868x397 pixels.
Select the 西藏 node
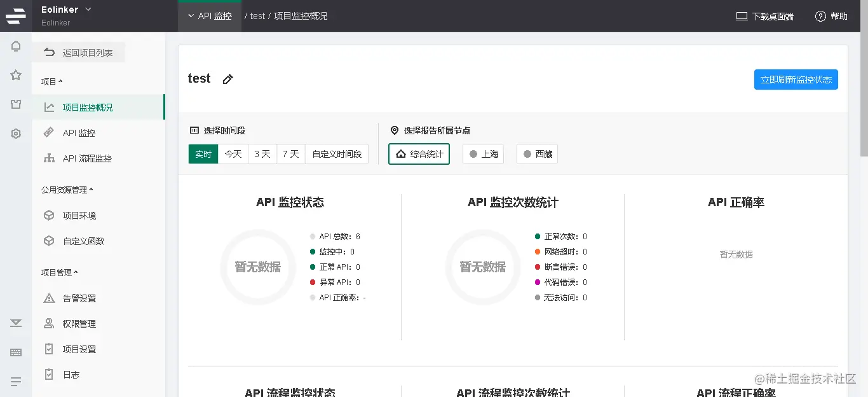coord(537,154)
